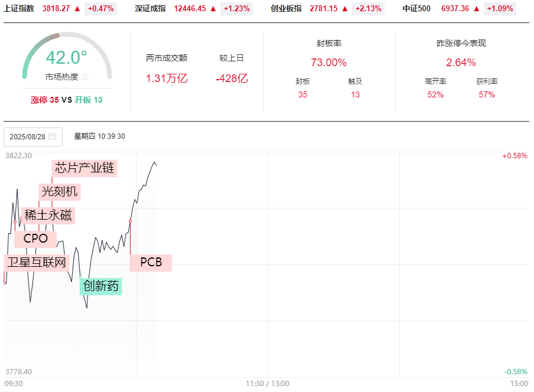This screenshot has height=392, width=534.
Task: Click the red marker dot above PCB label
Action: [130, 221]
